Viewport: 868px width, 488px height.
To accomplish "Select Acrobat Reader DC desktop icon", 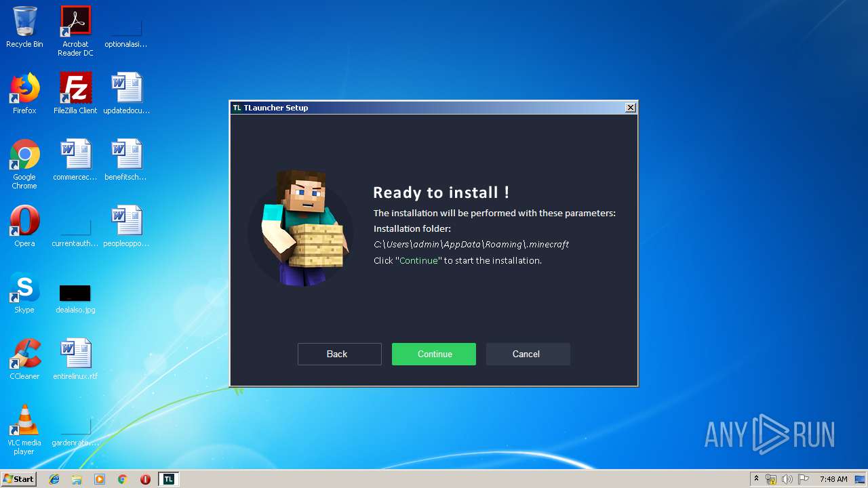I will click(x=75, y=31).
